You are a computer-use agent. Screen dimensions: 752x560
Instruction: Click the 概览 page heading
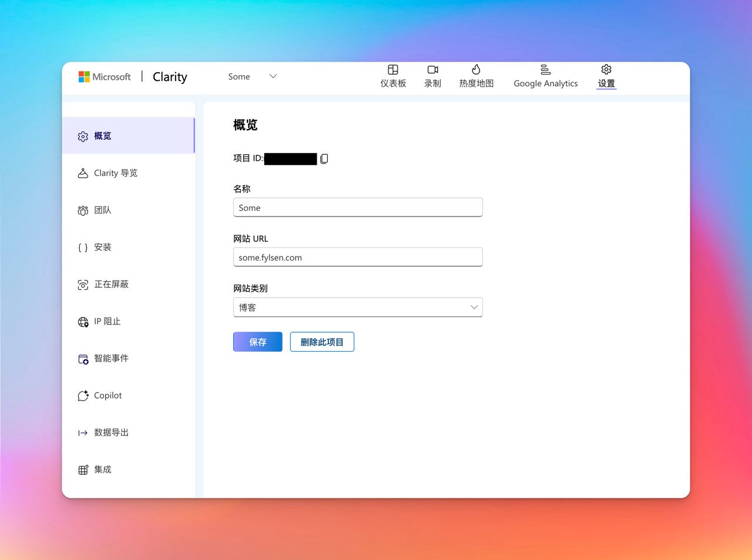(x=246, y=124)
